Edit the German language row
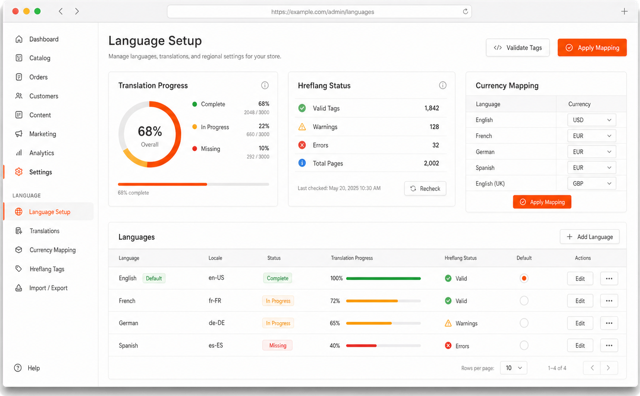The height and width of the screenshot is (396, 640). (x=580, y=323)
